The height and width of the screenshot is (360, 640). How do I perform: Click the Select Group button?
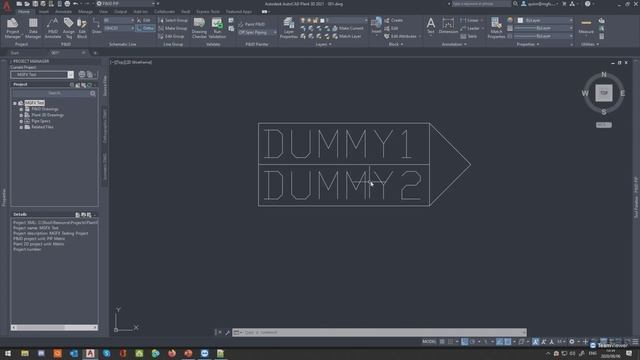pos(173,20)
